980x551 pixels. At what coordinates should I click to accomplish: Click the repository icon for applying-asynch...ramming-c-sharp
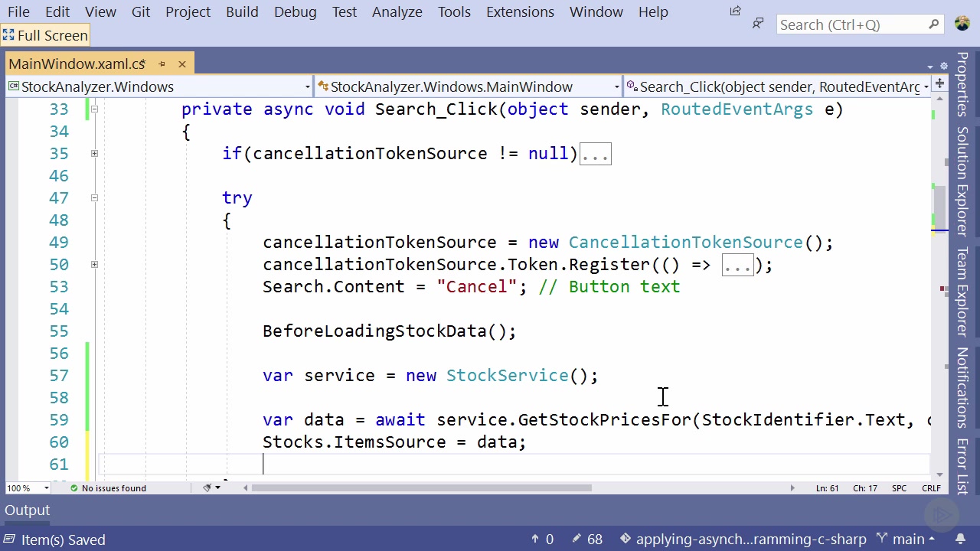[625, 539]
